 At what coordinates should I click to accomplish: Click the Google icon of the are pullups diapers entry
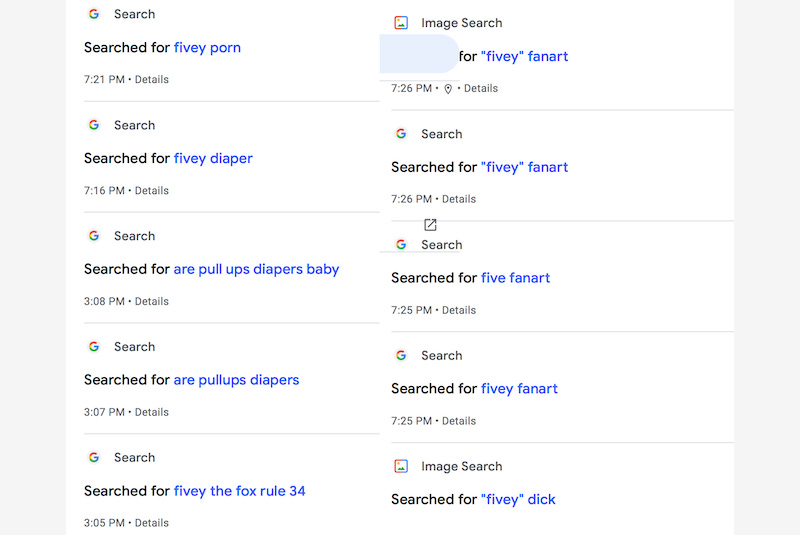(x=94, y=347)
